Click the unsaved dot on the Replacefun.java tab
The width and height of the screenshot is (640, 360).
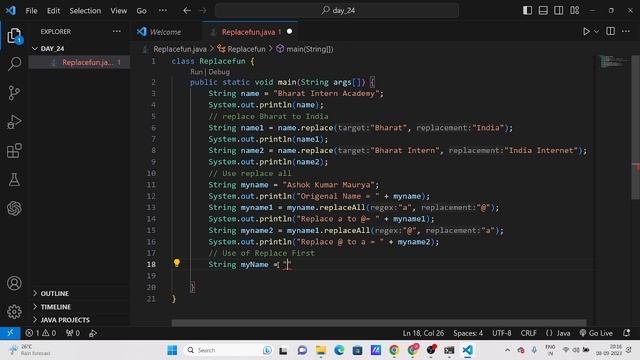(289, 31)
